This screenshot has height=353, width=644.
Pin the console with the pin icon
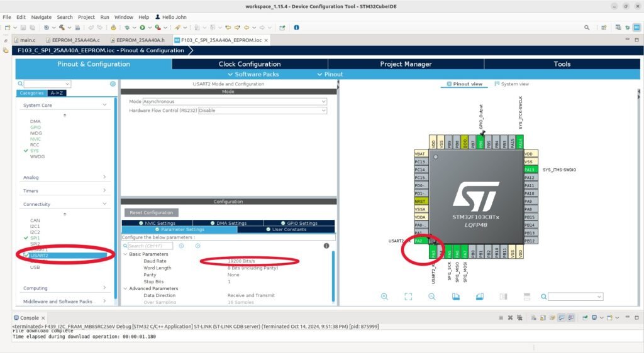tap(585, 317)
